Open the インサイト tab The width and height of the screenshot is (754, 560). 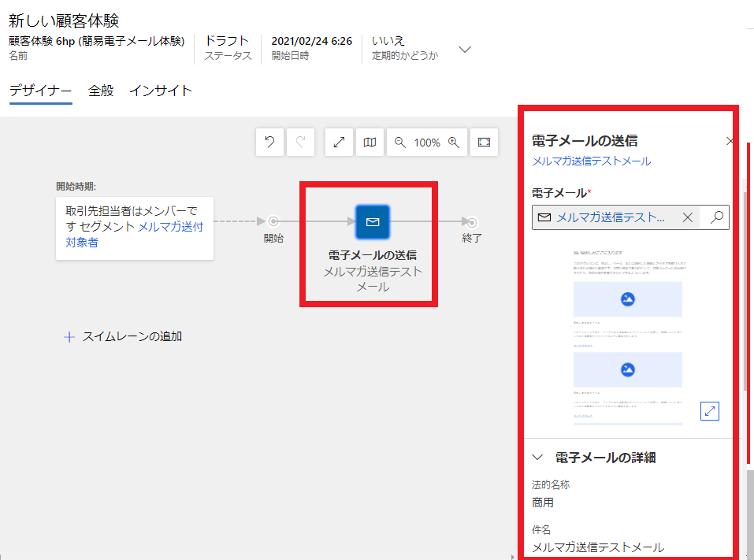click(x=161, y=91)
